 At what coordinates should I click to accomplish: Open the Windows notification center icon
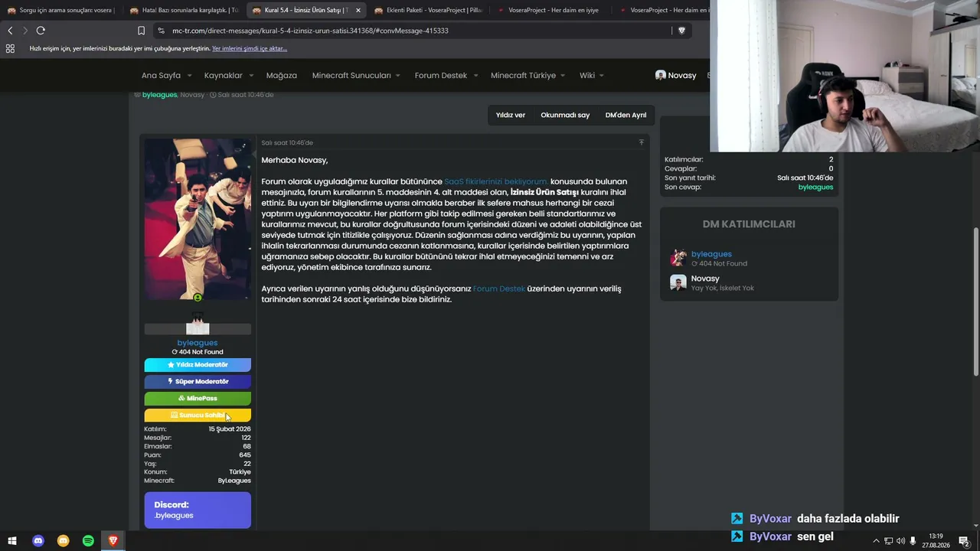coord(964,541)
